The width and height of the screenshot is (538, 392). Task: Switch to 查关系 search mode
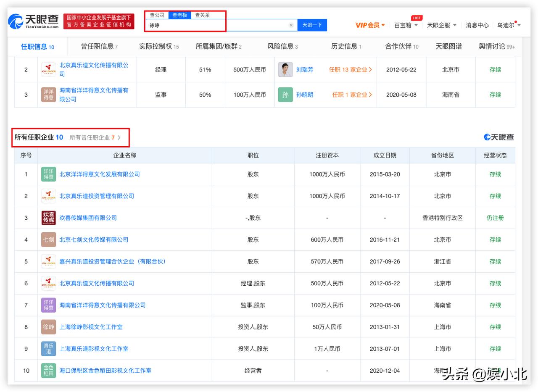tap(202, 15)
